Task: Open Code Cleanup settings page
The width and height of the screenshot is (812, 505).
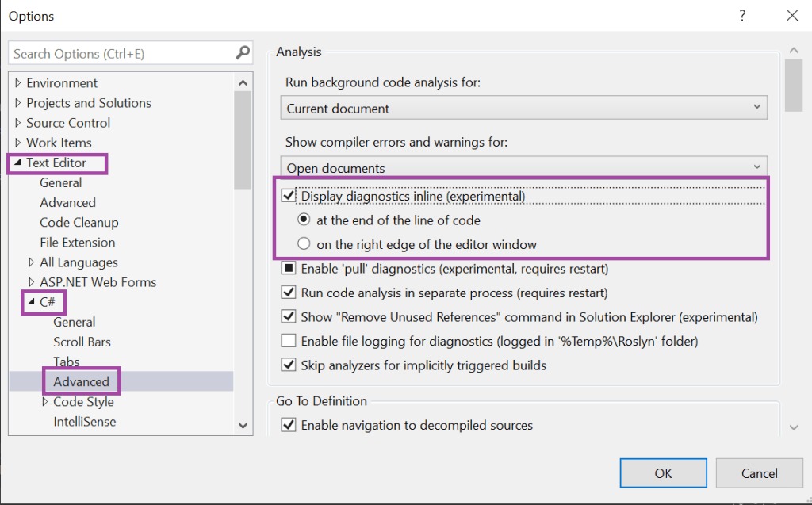Action: tap(79, 222)
